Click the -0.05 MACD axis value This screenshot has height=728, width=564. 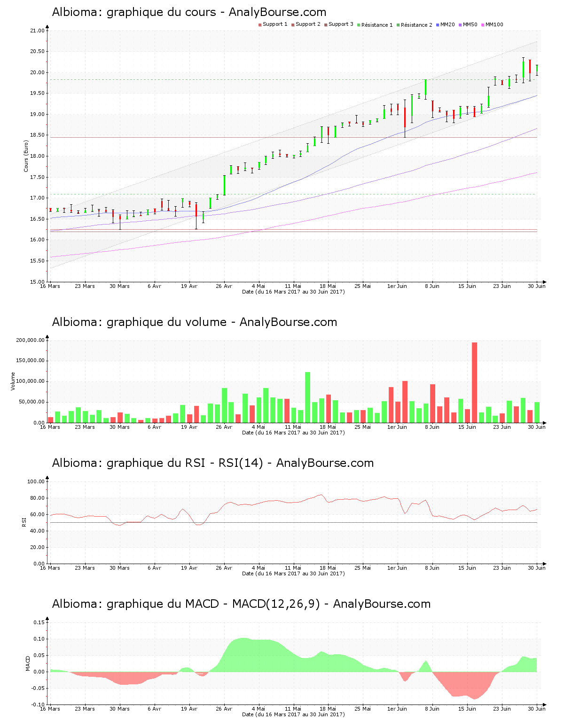click(39, 688)
